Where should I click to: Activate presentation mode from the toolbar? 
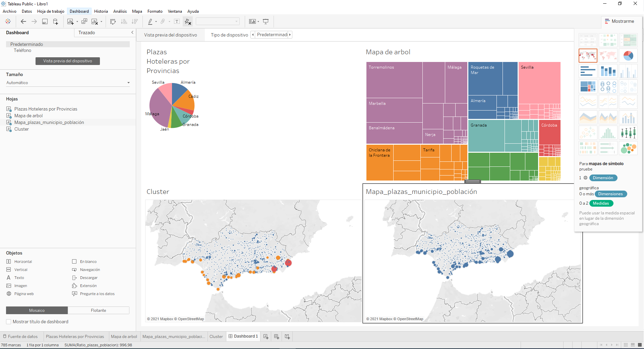point(266,21)
